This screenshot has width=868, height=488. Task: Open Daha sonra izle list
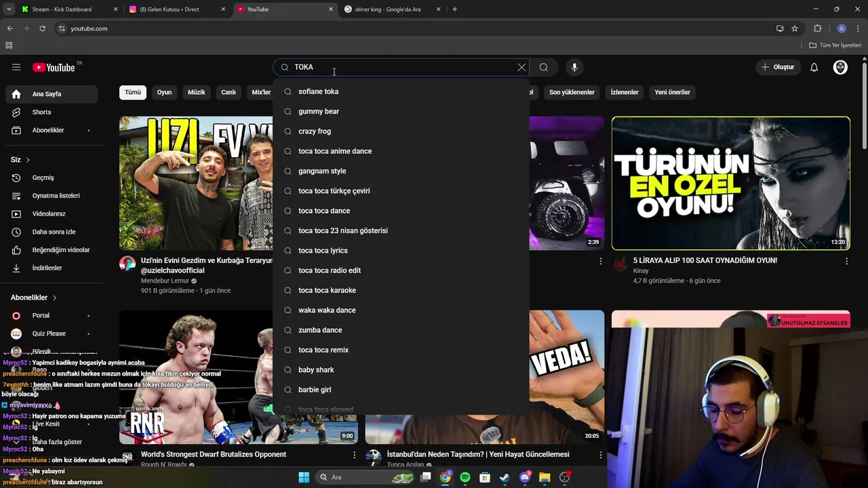52,232
